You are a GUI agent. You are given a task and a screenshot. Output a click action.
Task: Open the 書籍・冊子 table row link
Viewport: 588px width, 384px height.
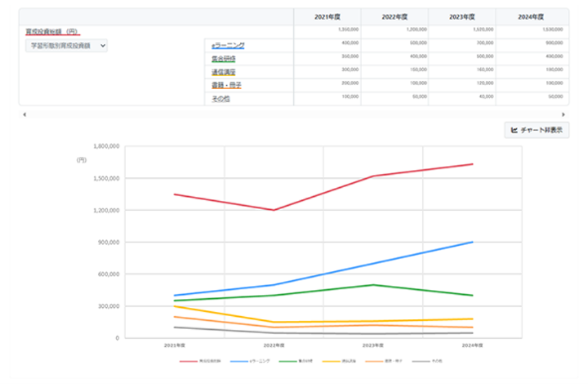point(226,86)
